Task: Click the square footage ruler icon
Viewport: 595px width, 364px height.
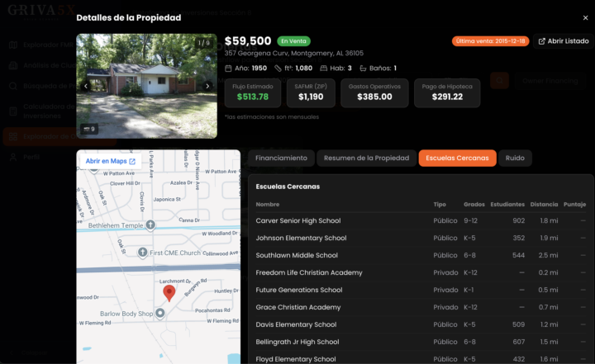Action: [x=278, y=69]
